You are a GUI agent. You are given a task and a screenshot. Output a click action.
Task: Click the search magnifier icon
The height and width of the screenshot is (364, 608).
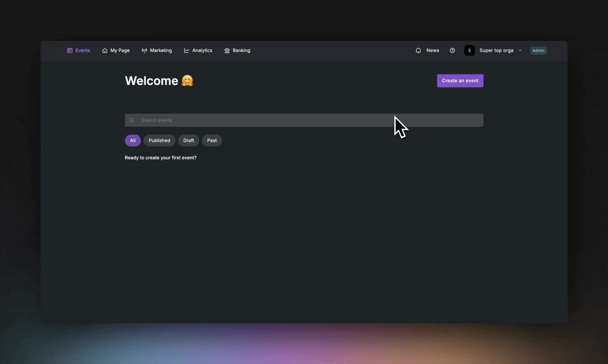click(131, 120)
